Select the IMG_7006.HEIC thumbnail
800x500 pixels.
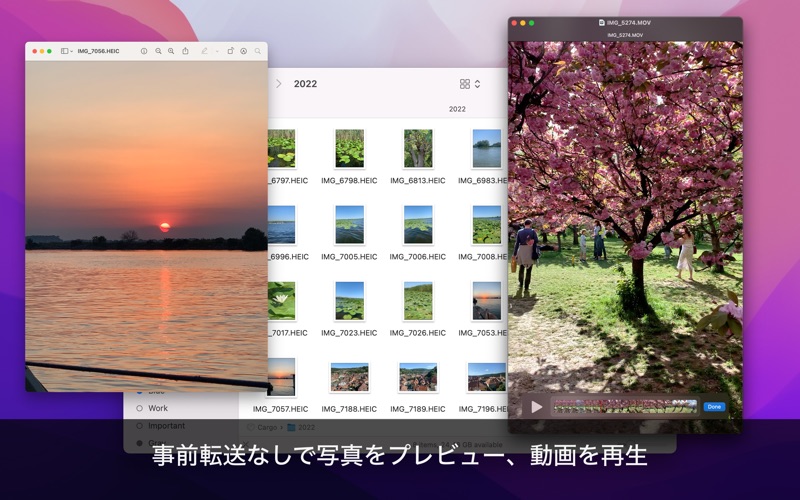tap(418, 224)
